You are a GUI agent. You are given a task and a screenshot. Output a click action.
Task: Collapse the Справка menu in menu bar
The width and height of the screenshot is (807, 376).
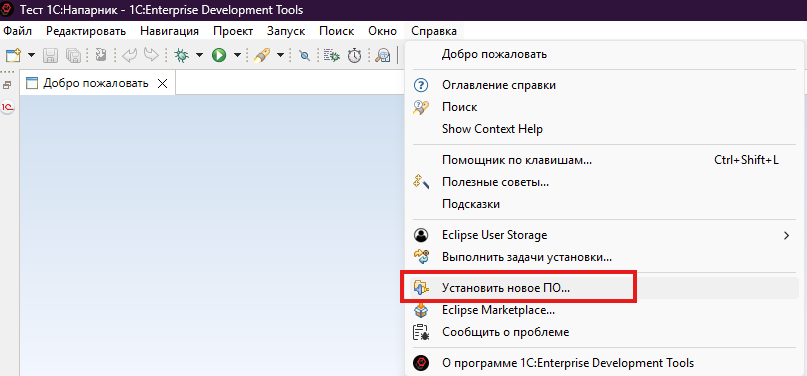[434, 31]
